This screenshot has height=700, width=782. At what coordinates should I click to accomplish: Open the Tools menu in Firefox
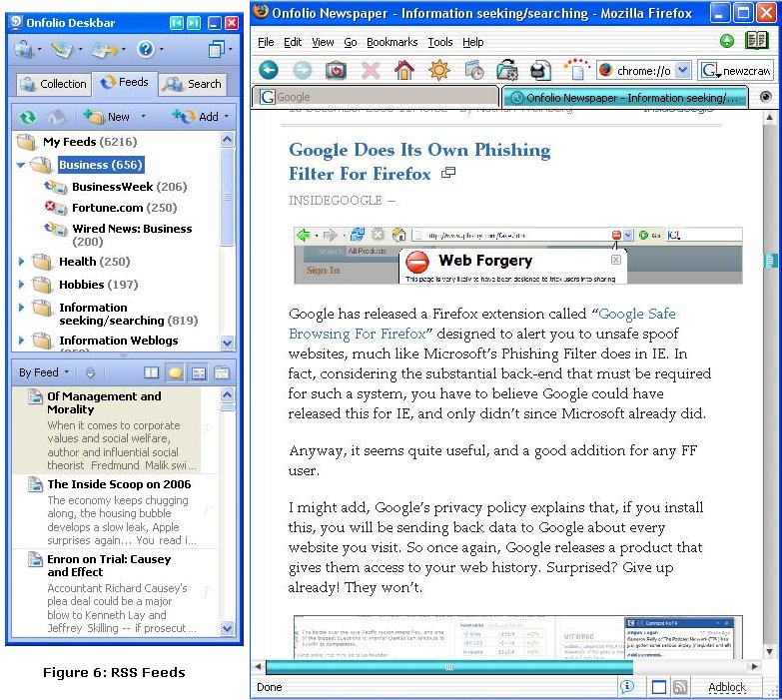(440, 42)
